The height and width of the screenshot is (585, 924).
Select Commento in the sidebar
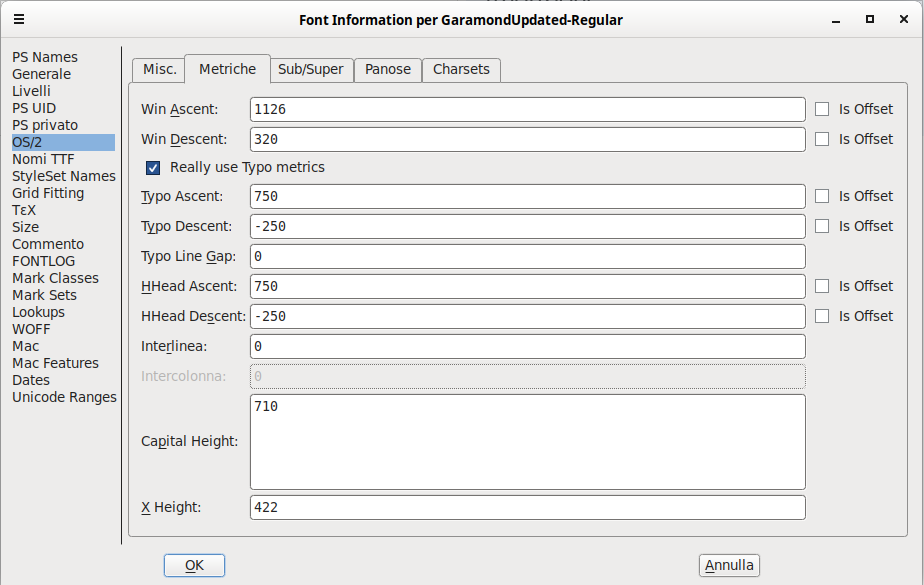click(48, 244)
